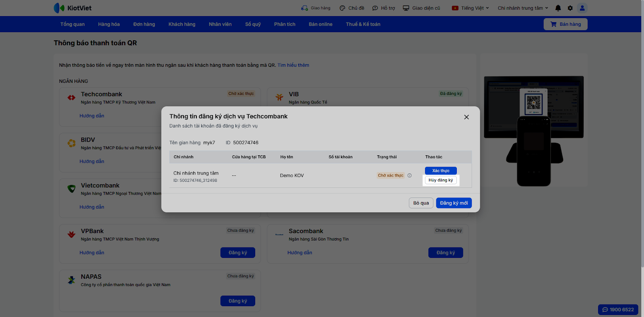
Task: Open Hướng dẫn link for Vietcombank
Action: pos(92,207)
